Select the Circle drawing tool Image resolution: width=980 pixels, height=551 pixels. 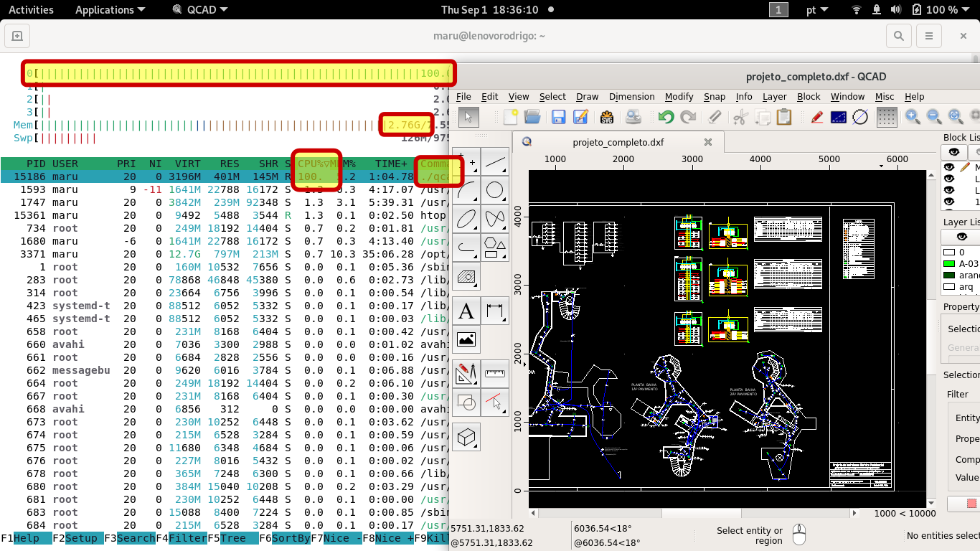point(495,191)
